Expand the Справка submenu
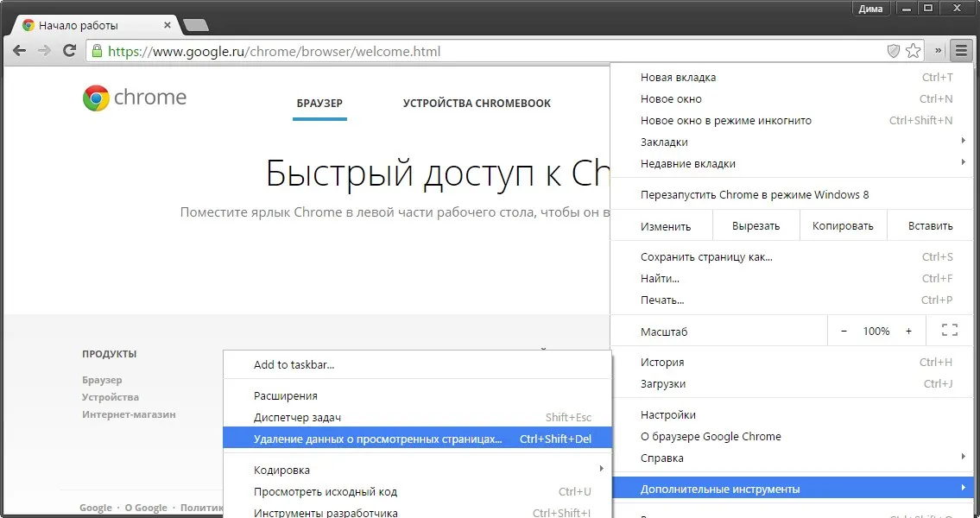980x518 pixels. pyautogui.click(x=791, y=458)
